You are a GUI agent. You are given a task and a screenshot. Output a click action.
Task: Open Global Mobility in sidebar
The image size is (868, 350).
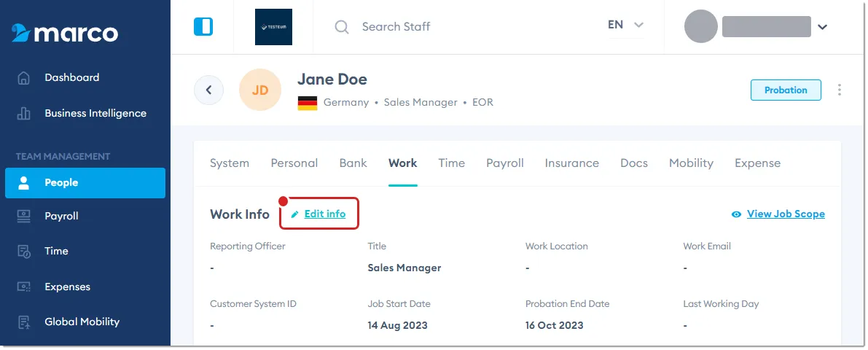point(82,322)
